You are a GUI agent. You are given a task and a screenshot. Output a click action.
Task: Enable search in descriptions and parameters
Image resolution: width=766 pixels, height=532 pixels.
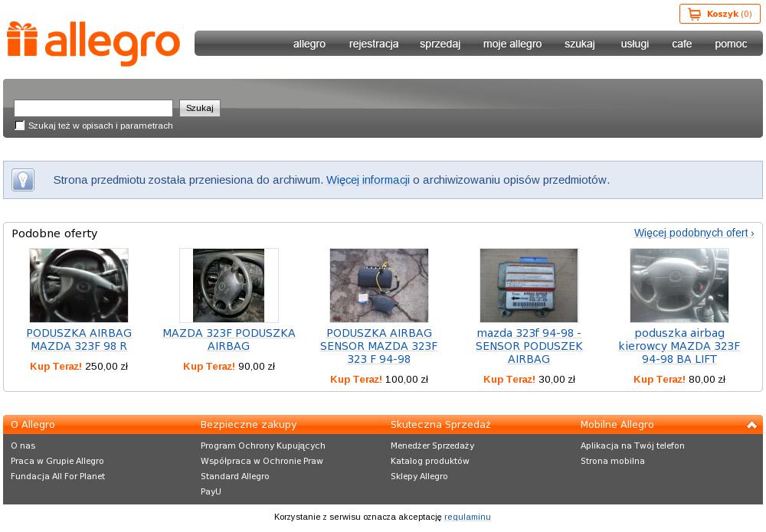coord(20,126)
